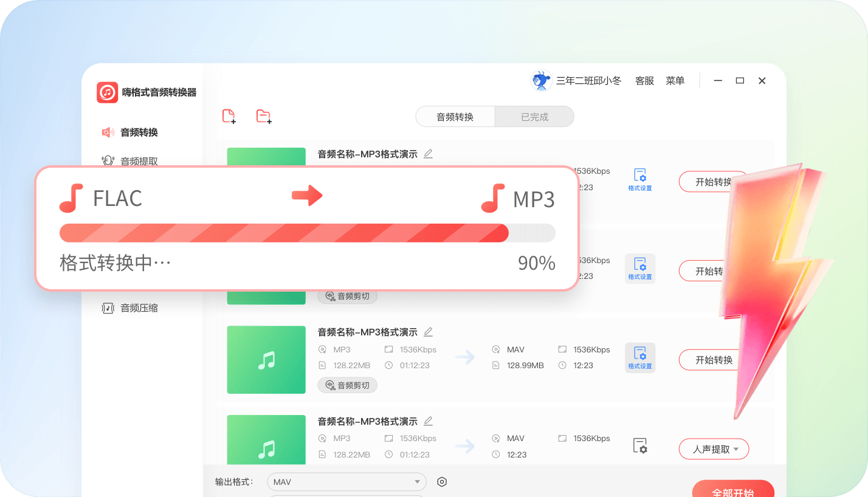Minimize the audio converter window
Screen dimensions: 868x497
click(718, 81)
